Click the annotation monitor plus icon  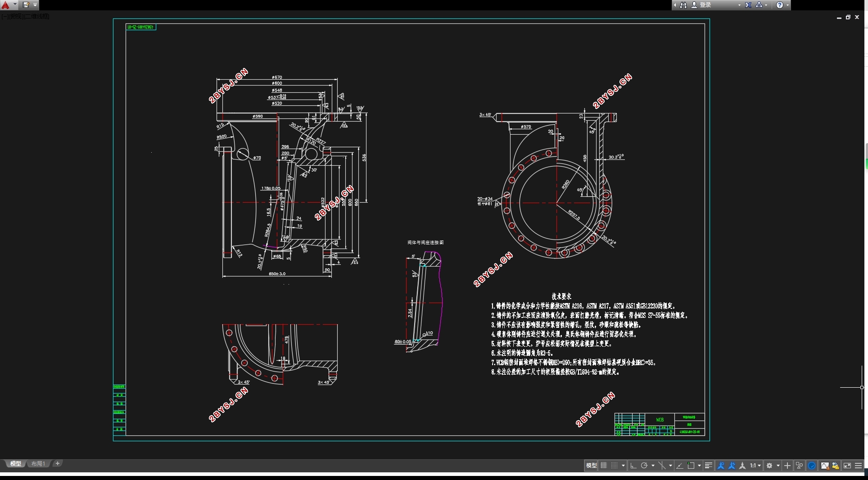787,466
